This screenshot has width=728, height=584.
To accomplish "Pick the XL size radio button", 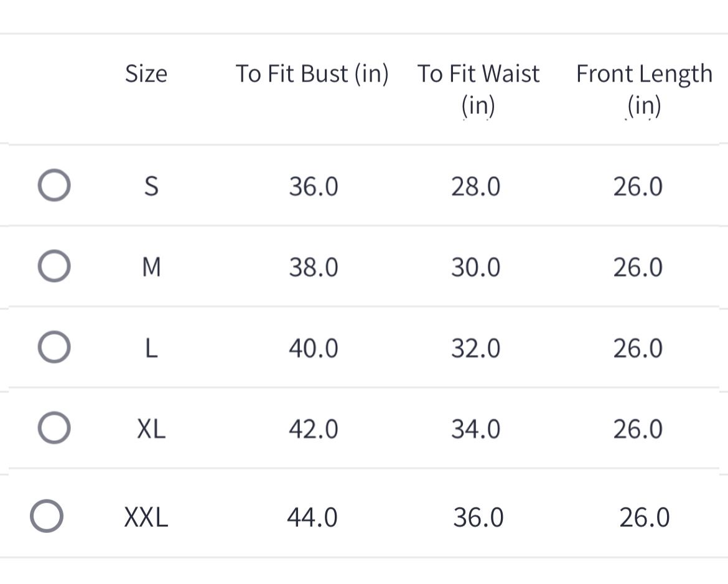I will tap(54, 428).
